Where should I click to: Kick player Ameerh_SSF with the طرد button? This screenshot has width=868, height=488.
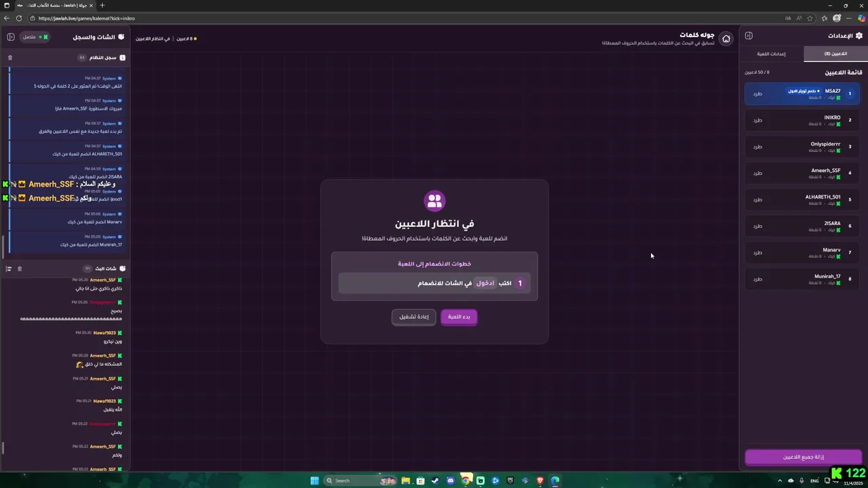(x=757, y=173)
